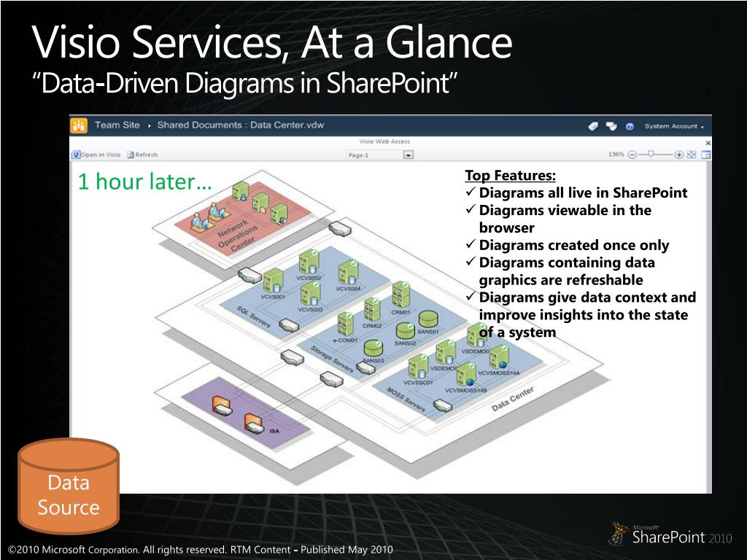Select the VCVS004 server shape
Screen dimensions: 747x560
pos(349,273)
